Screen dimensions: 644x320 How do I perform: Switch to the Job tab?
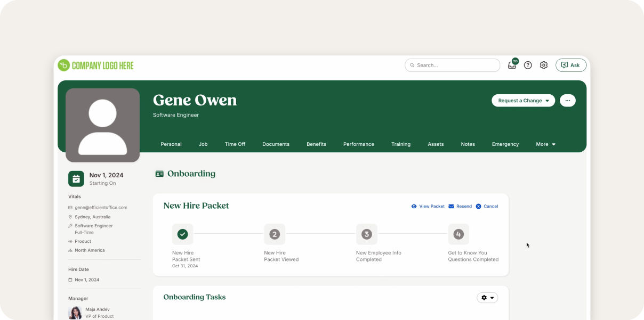click(203, 144)
